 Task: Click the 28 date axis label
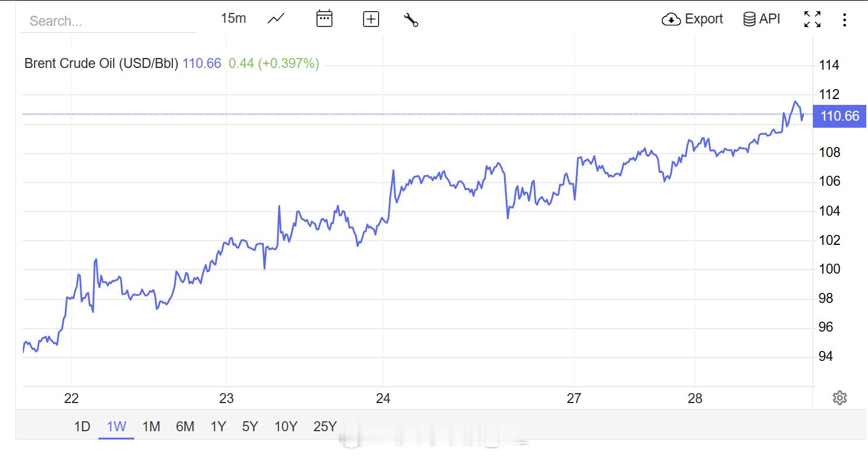695,398
